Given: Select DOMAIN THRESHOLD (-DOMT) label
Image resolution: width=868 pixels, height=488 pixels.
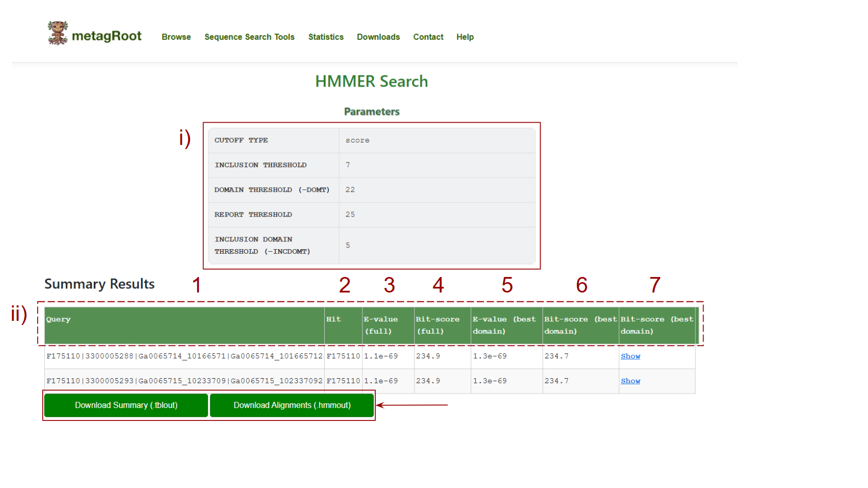Looking at the screenshot, I should click(x=272, y=190).
